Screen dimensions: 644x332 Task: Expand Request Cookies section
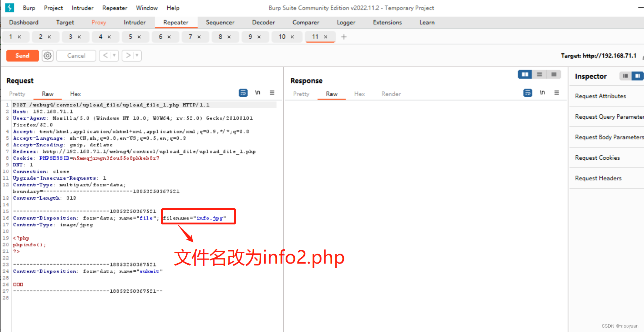(607, 158)
